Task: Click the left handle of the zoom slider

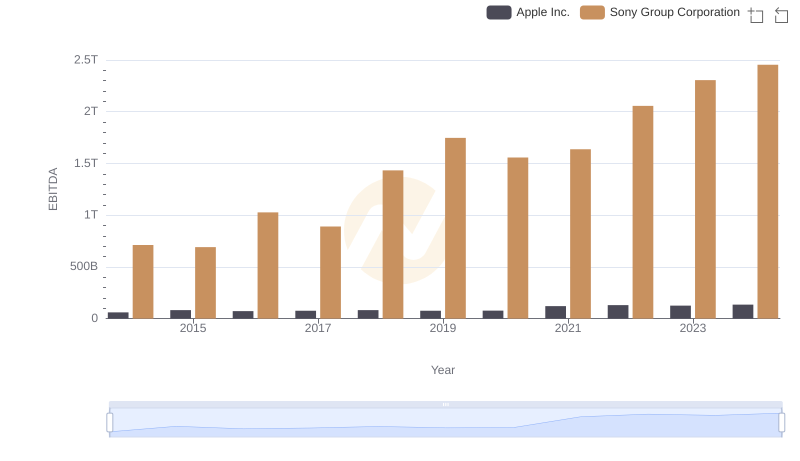Action: [110, 423]
